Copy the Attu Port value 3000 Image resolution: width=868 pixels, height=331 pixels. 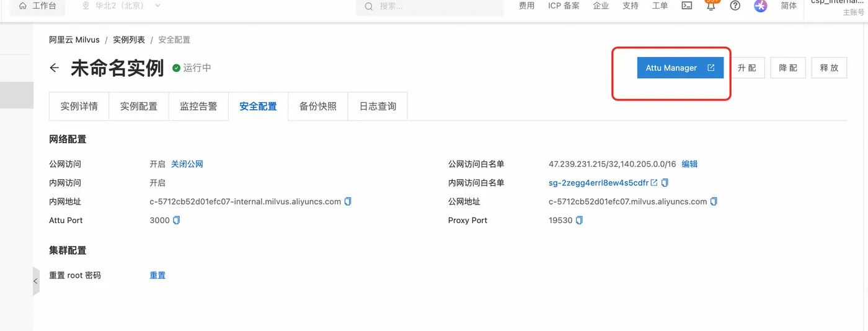[176, 220]
